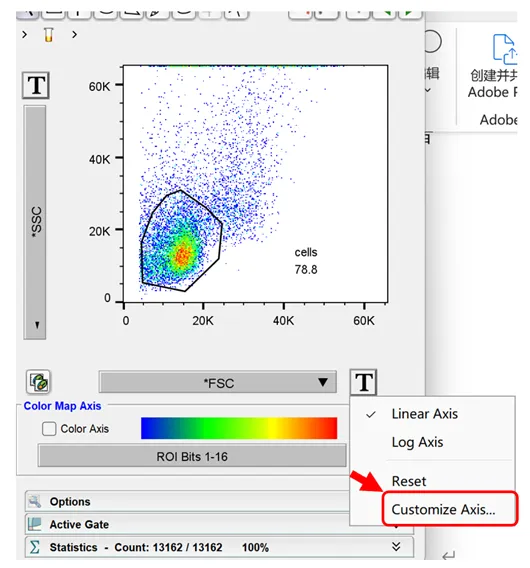Viewport: 530px width, 568px height.
Task: Click the sample tube icon
Action: [49, 35]
